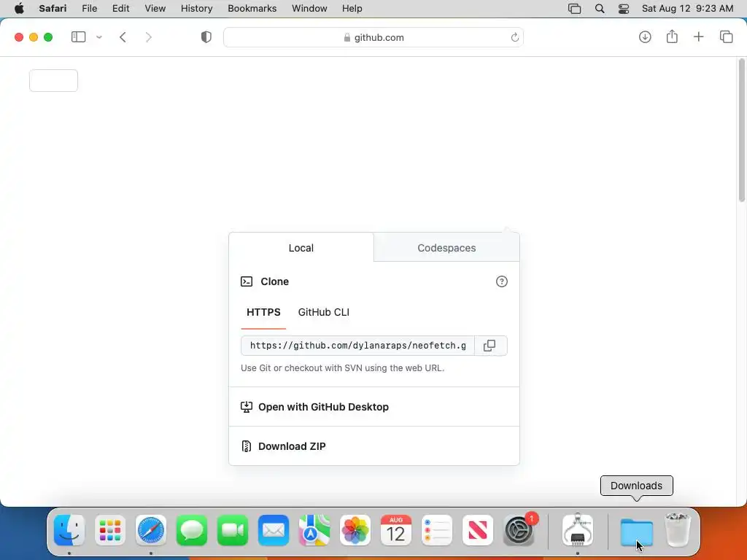Open System Settings from the Dock
Screen dimensions: 747x560
(519, 531)
